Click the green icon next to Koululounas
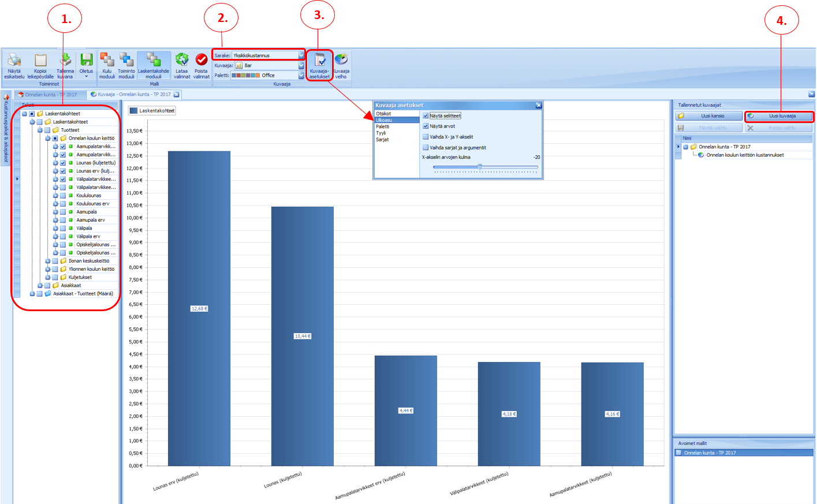 pos(71,195)
